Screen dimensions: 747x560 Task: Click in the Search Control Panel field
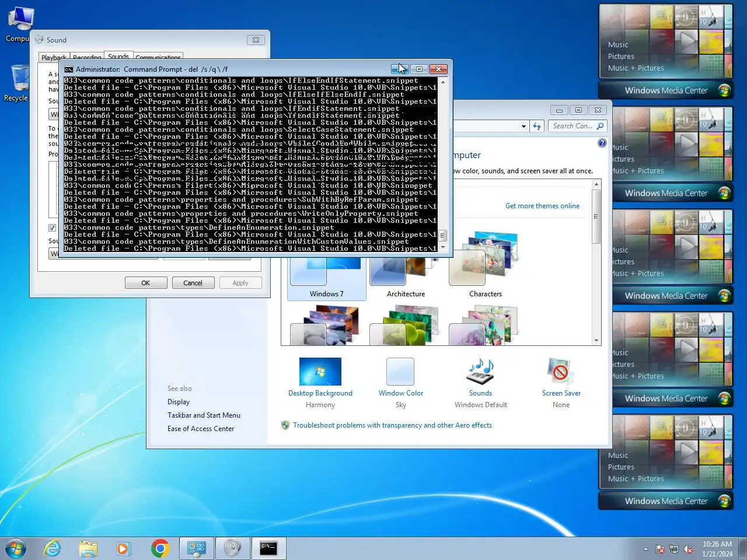click(x=572, y=126)
